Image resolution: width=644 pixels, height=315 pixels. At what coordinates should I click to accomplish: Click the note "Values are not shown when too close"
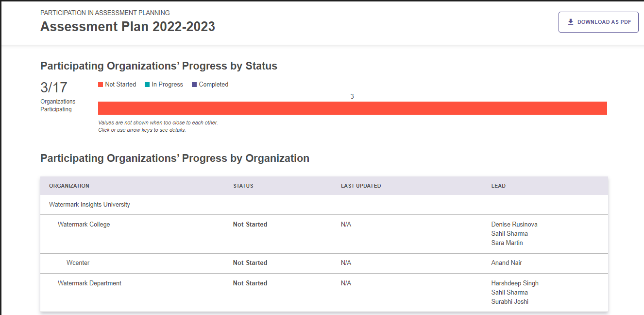click(x=158, y=123)
